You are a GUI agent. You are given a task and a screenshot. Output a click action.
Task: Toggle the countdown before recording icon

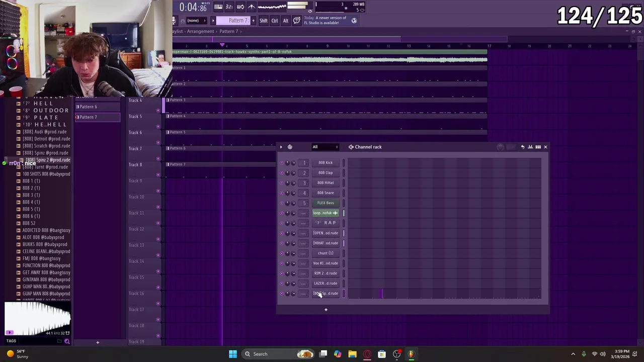click(x=229, y=7)
